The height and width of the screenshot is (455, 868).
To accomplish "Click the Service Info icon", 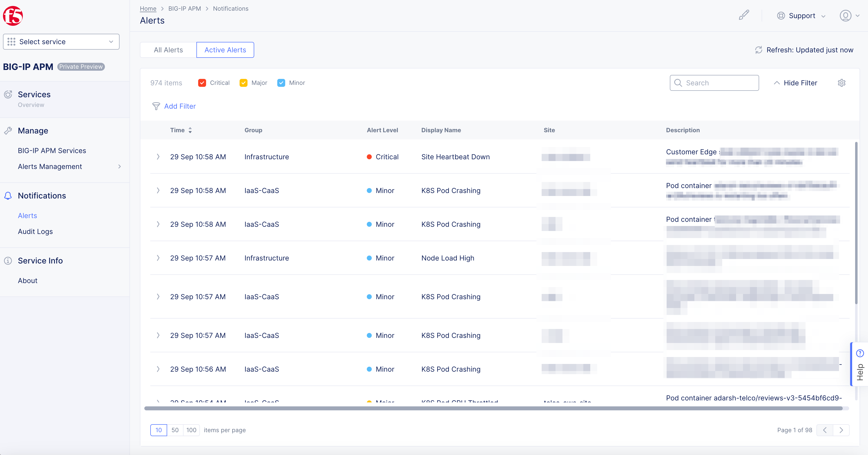I will 8,261.
